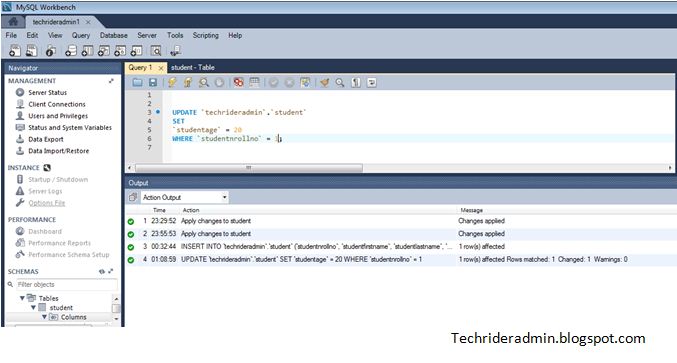Open the Server menu
Viewport: 677px width, 363px height.
147,35
